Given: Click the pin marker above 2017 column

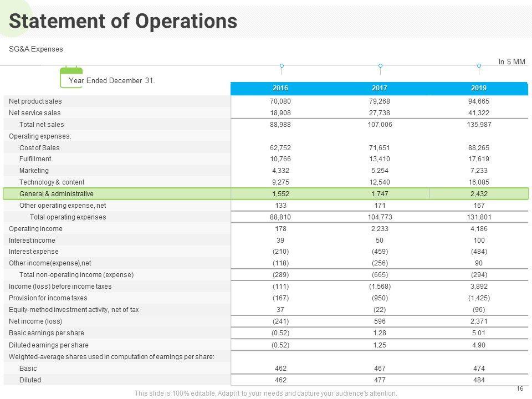Looking at the screenshot, I should [380, 66].
